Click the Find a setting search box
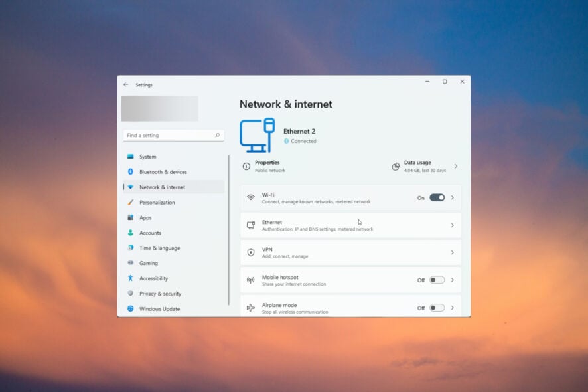The height and width of the screenshot is (392, 588). (174, 135)
